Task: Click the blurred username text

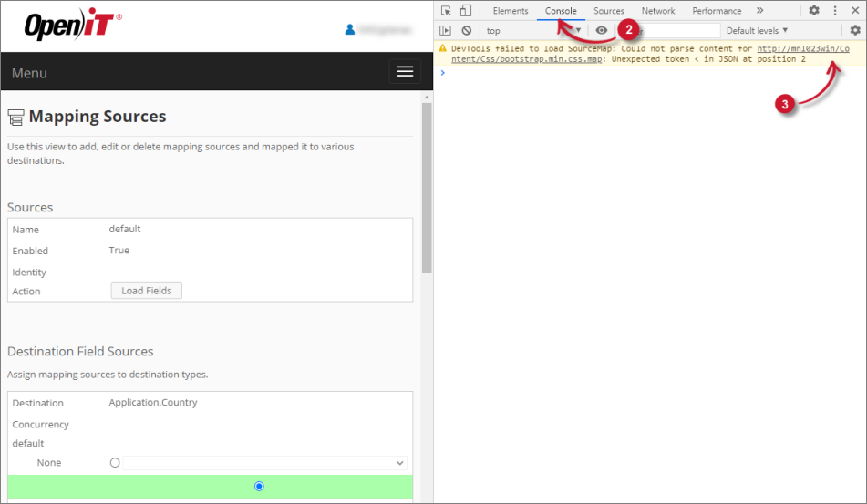Action: [x=385, y=30]
